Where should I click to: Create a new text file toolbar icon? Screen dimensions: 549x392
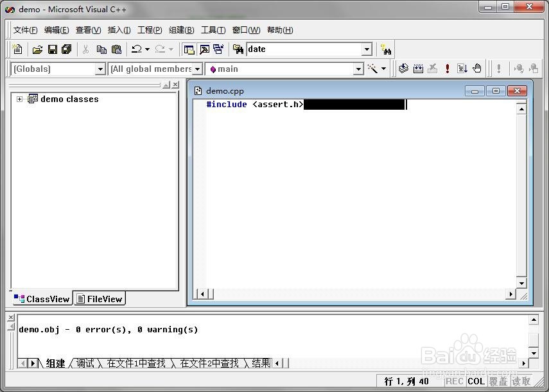click(x=17, y=49)
